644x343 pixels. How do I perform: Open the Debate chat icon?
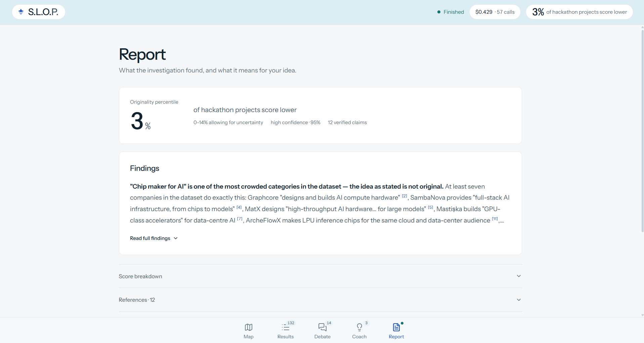tap(322, 327)
